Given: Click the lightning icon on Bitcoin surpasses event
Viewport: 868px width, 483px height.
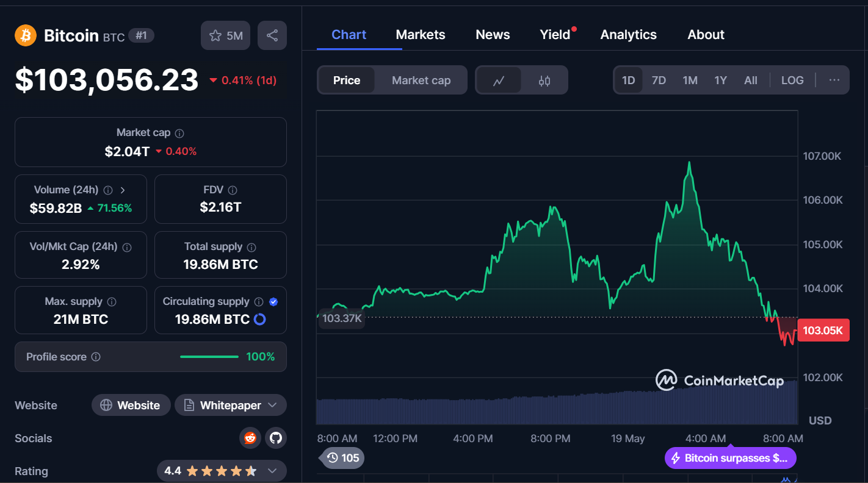Looking at the screenshot, I should point(676,458).
